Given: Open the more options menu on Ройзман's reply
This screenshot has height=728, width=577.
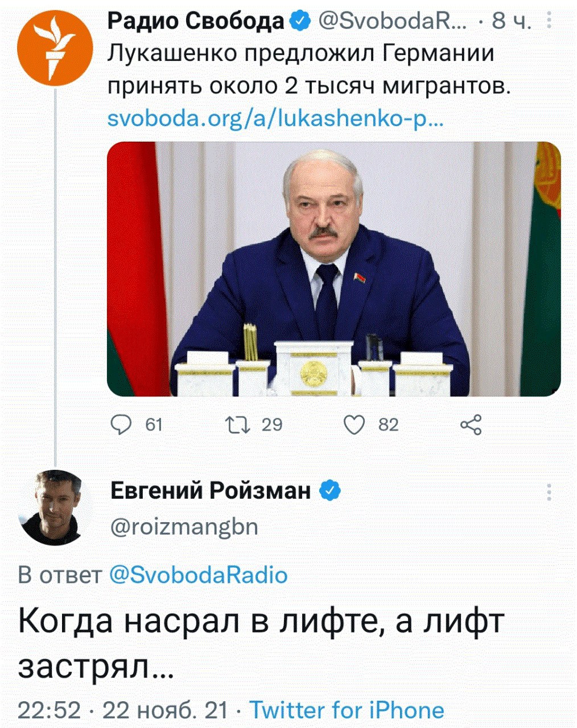Looking at the screenshot, I should 549,492.
